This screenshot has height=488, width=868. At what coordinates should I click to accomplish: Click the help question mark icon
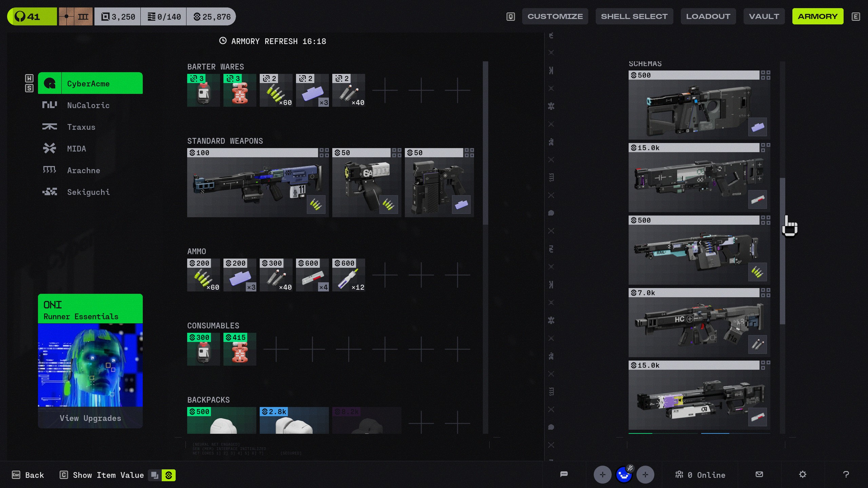click(846, 474)
